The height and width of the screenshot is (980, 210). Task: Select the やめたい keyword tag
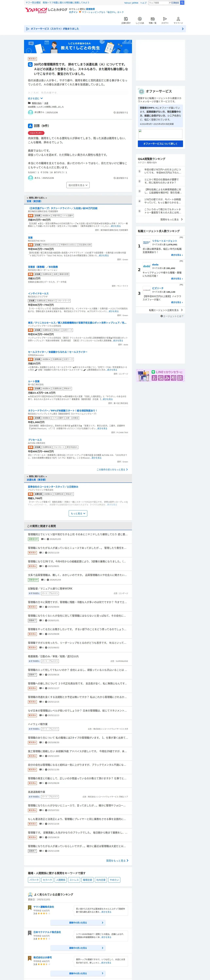[114, 880]
